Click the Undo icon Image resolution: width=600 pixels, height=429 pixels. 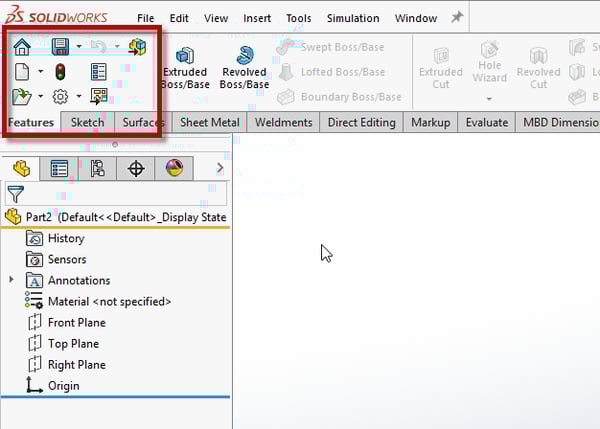pos(98,47)
